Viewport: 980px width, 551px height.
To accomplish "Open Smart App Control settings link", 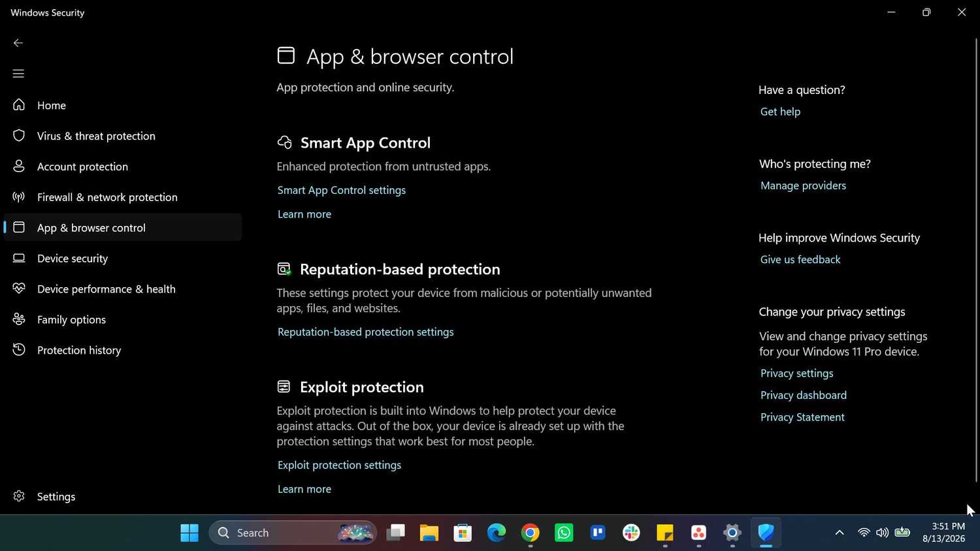I will (342, 190).
